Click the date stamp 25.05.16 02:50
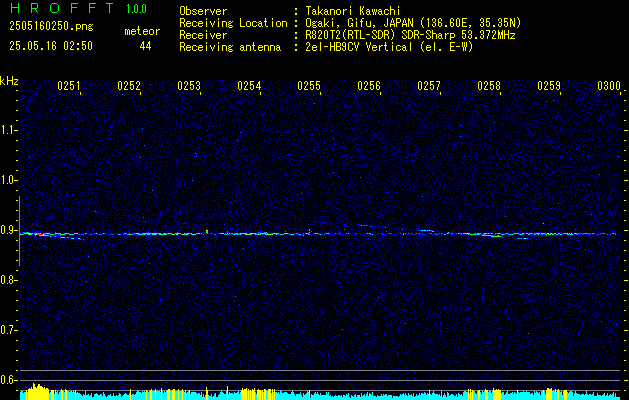This screenshot has height=400, width=629. click(x=51, y=46)
